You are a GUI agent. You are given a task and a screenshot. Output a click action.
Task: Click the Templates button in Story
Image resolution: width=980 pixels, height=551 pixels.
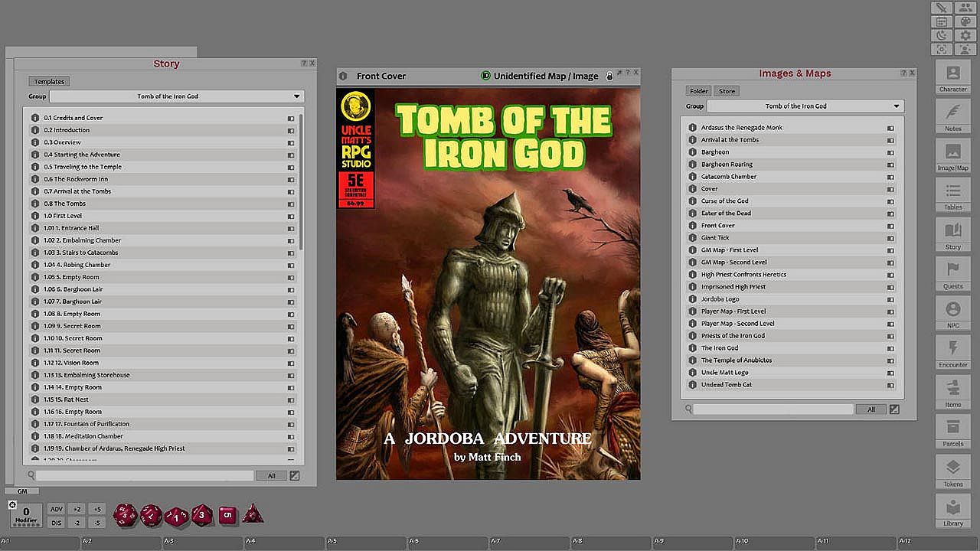click(49, 81)
